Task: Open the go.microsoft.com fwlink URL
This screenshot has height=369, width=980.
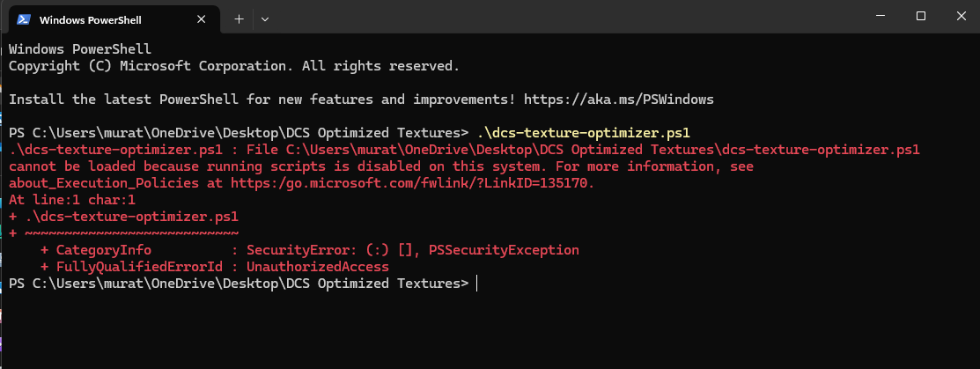Action: point(412,183)
